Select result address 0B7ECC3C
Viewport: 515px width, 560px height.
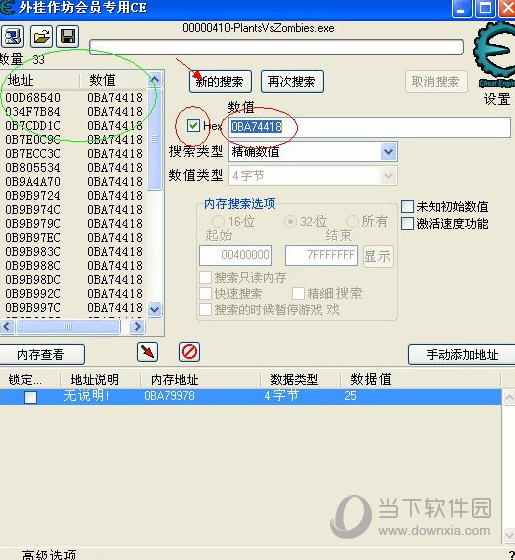[33, 154]
